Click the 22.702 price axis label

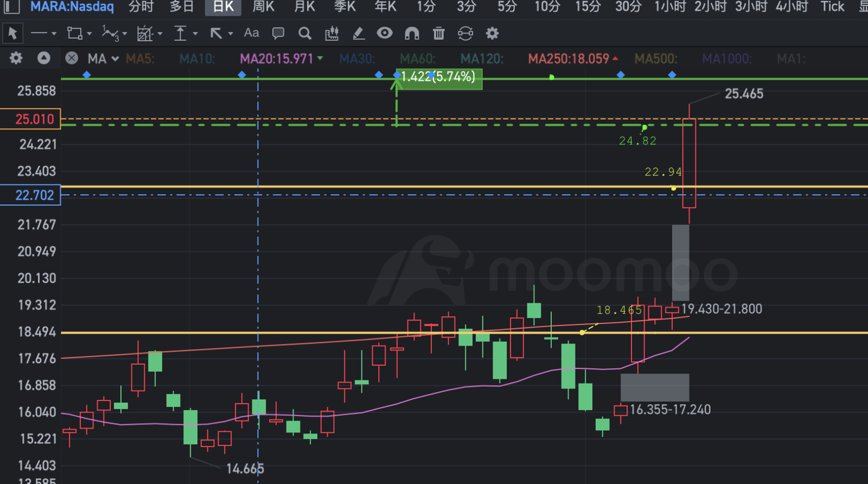(x=30, y=195)
